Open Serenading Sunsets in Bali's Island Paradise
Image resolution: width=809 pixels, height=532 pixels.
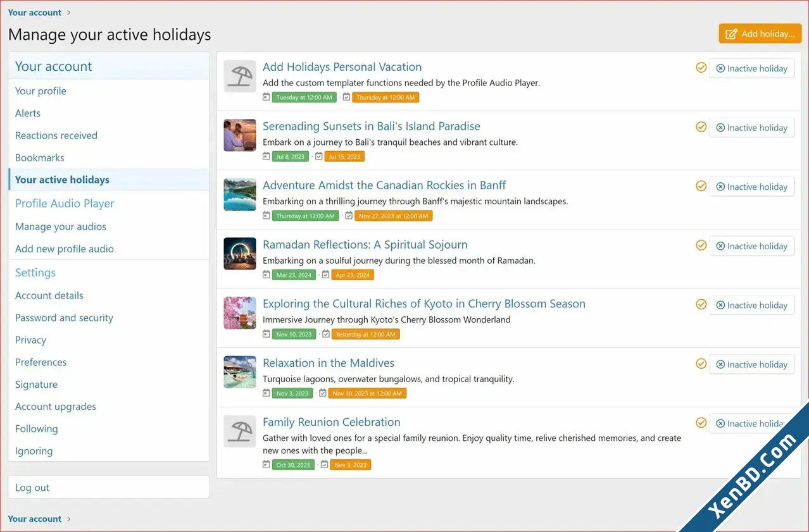tap(372, 126)
